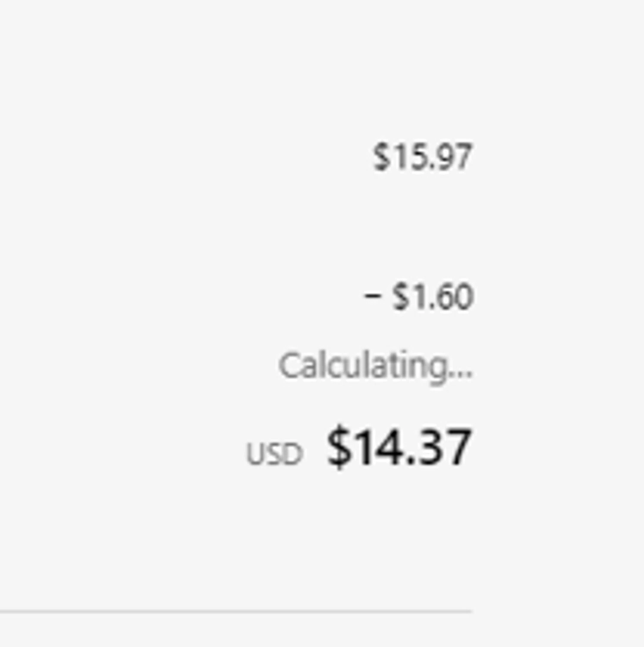Click the horizontal divider line below total

(236, 611)
